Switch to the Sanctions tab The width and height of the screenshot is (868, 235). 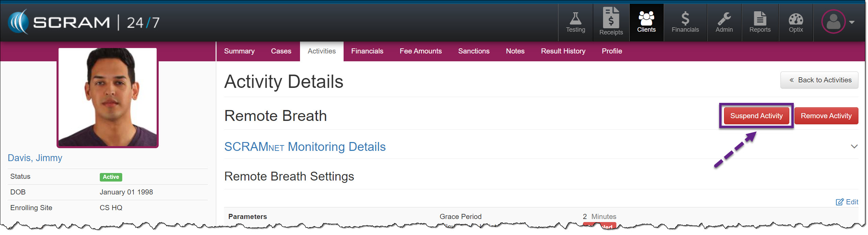474,51
